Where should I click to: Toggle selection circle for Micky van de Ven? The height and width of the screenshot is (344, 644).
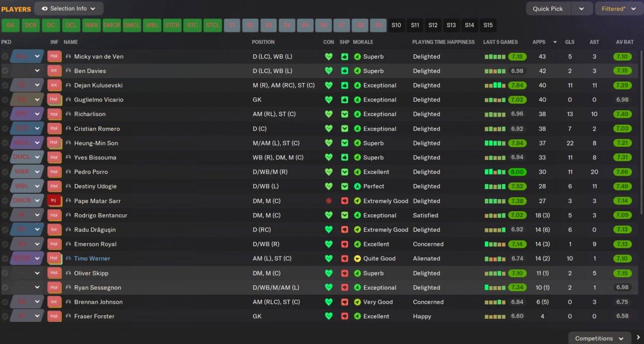coord(5,57)
